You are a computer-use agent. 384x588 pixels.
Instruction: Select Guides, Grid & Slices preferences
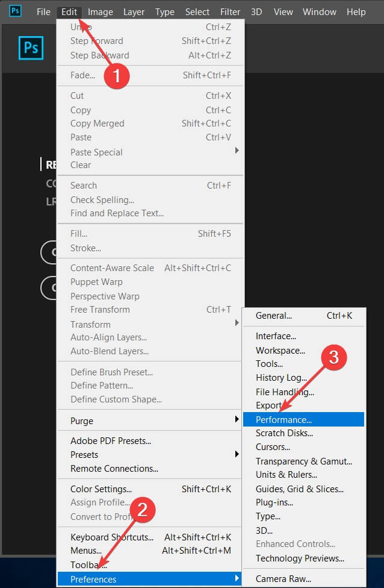click(x=304, y=489)
